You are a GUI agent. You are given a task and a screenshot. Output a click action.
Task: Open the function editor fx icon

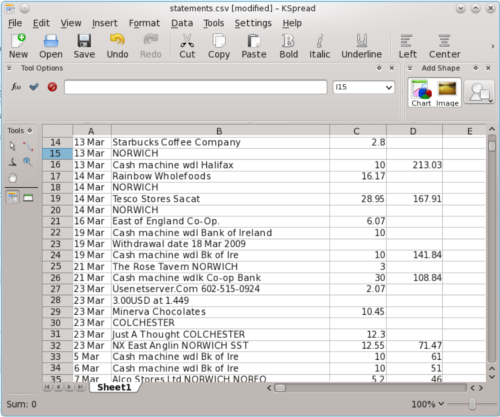tap(16, 87)
